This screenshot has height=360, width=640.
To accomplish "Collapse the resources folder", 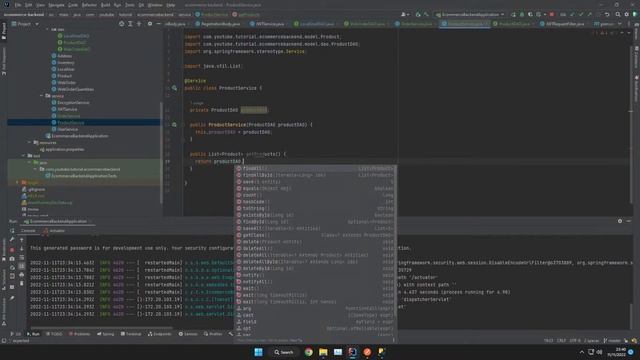I will (x=29, y=142).
